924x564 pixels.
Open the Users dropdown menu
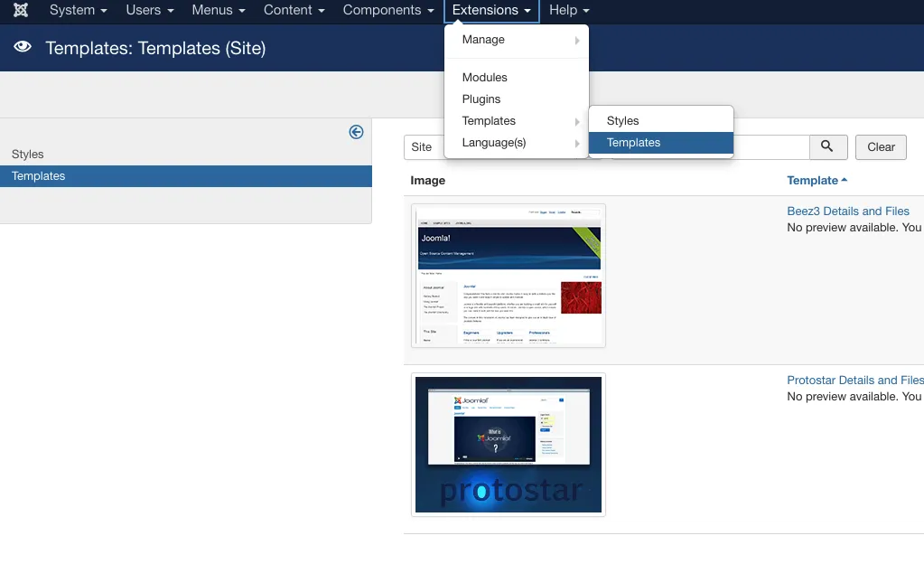(150, 11)
